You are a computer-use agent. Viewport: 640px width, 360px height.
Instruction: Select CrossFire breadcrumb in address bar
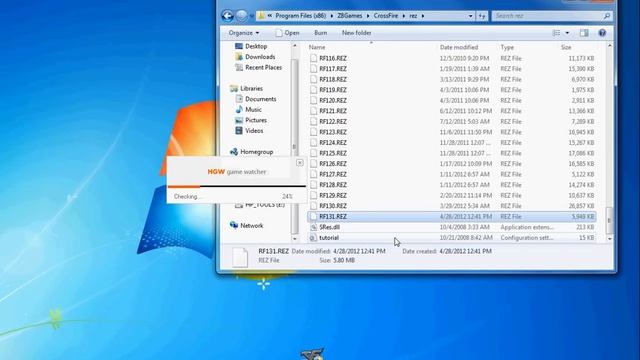pyautogui.click(x=386, y=16)
